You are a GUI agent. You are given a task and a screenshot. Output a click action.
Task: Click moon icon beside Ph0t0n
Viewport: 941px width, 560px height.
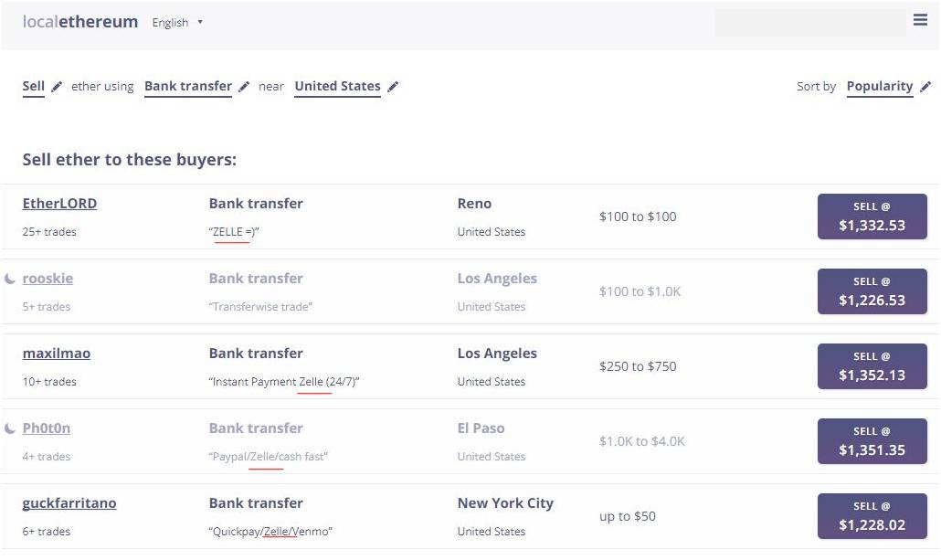pos(10,428)
